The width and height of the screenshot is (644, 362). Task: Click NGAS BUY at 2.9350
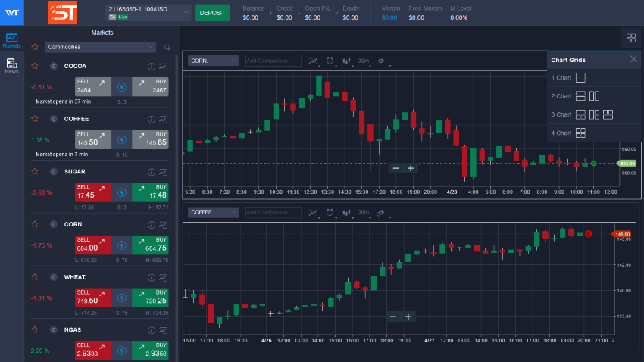tap(150, 351)
